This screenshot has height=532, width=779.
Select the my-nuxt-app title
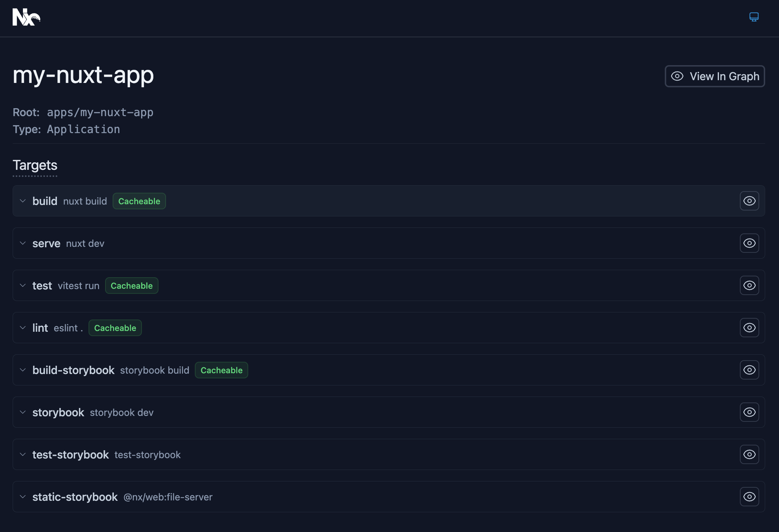(83, 75)
